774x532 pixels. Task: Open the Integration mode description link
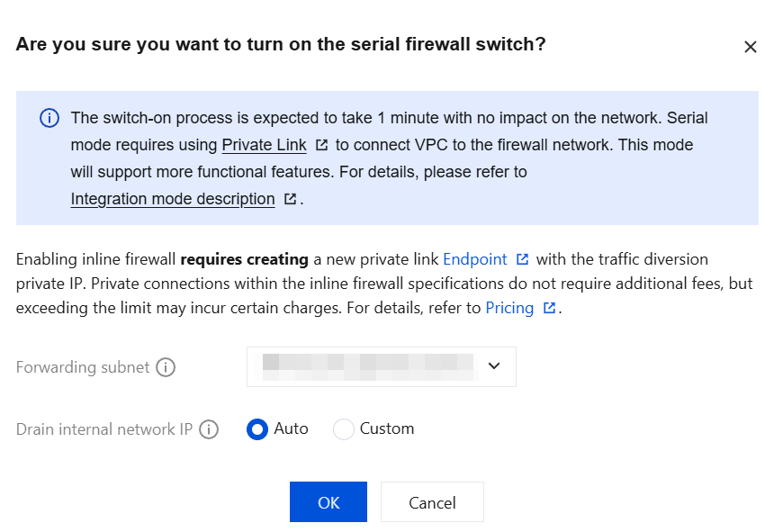pos(173,199)
